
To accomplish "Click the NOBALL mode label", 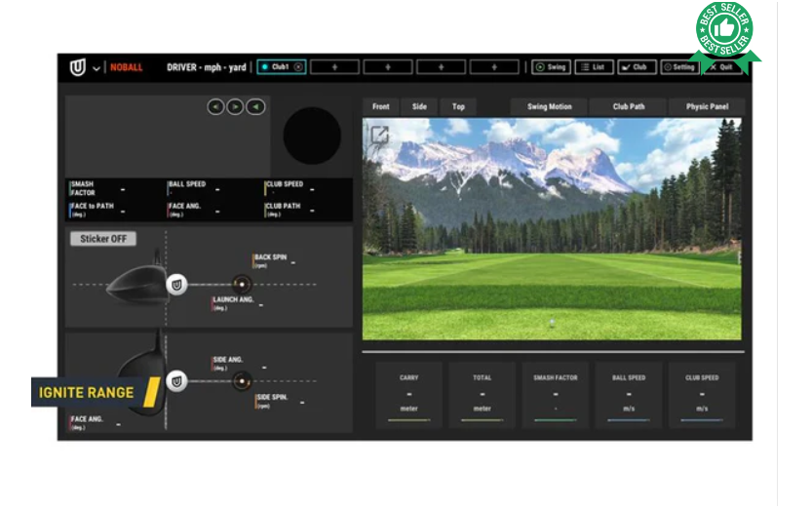I will click(x=127, y=67).
